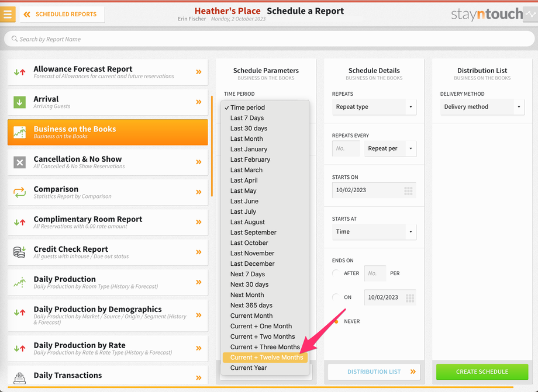
Task: Go back to Scheduled Reports
Action: coord(62,15)
